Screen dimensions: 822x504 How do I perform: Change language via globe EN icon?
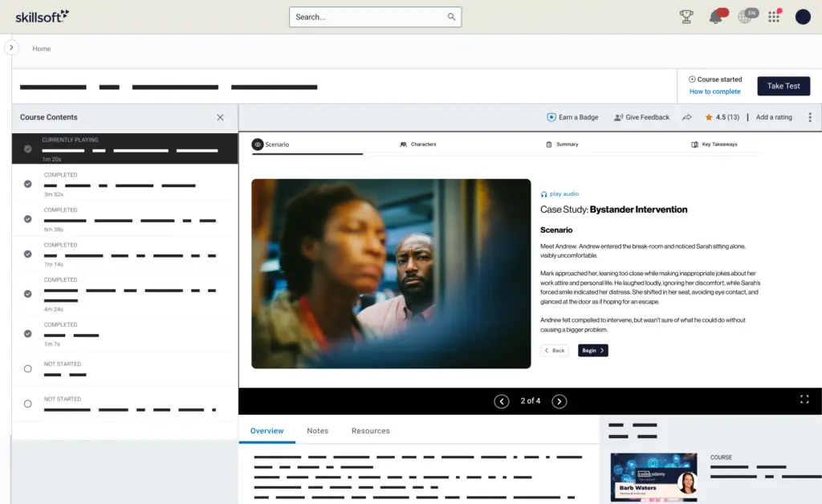746,17
